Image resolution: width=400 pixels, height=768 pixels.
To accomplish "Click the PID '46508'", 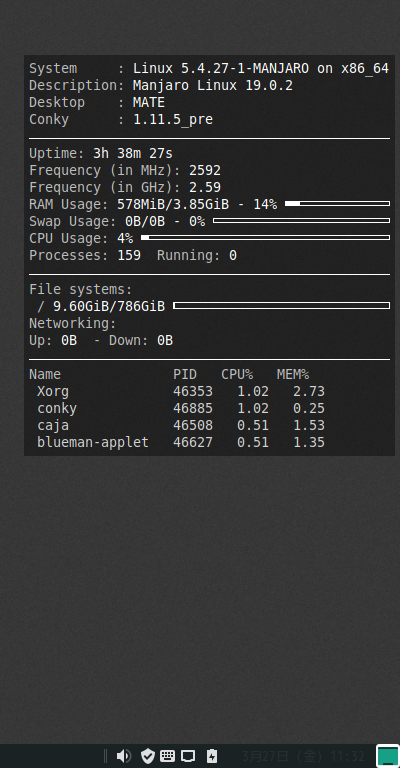I will (193, 426).
